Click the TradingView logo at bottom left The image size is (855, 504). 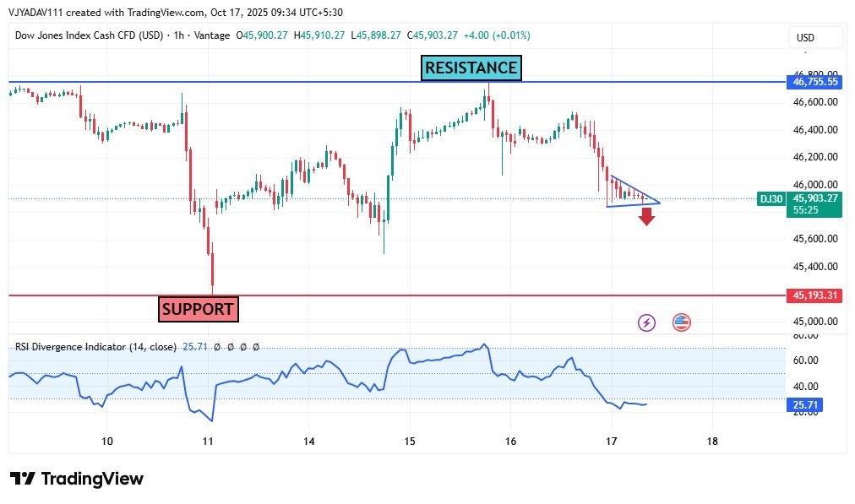[77, 479]
